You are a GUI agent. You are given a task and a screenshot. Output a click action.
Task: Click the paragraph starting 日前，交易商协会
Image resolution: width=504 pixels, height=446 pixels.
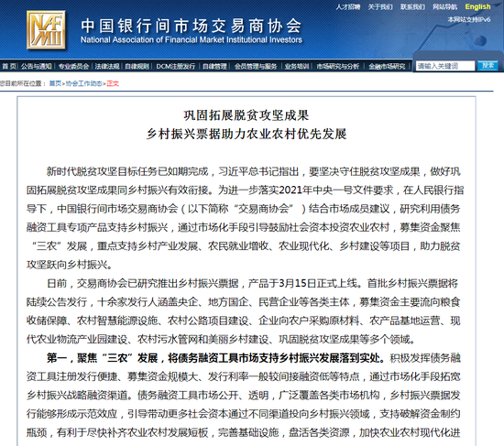(x=244, y=311)
